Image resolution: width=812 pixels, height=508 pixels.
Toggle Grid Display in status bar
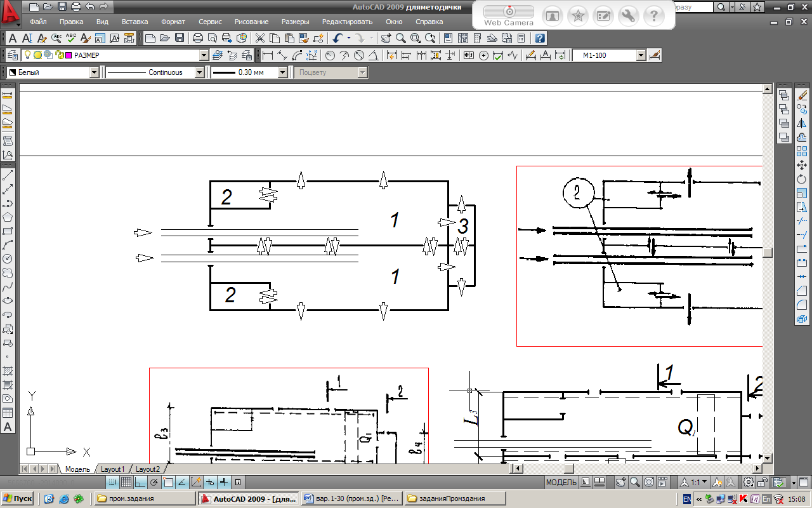pos(126,482)
